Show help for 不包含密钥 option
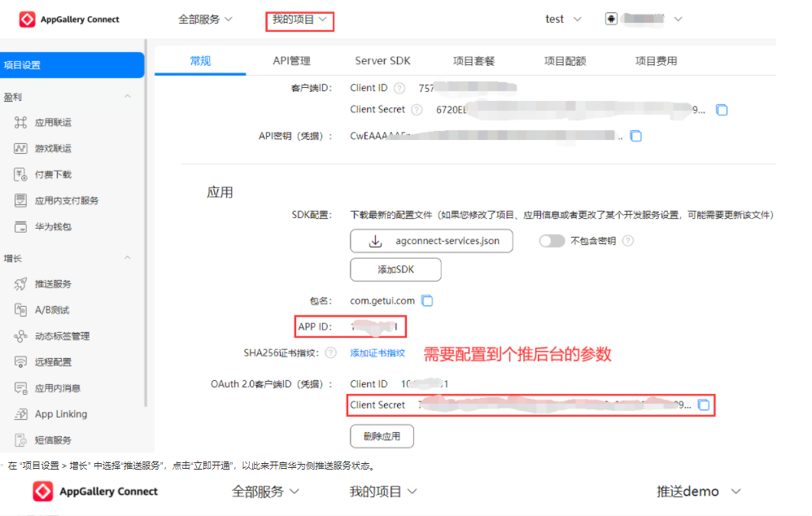 click(627, 241)
